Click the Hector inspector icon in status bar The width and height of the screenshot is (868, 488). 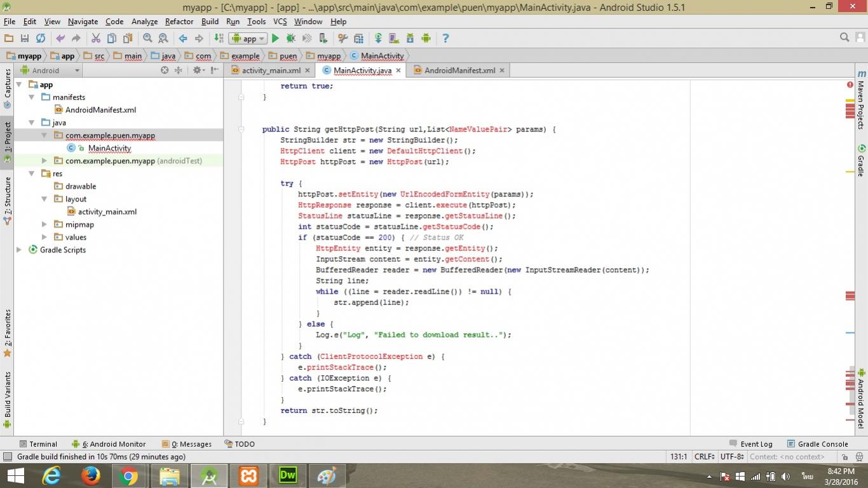[x=859, y=457]
